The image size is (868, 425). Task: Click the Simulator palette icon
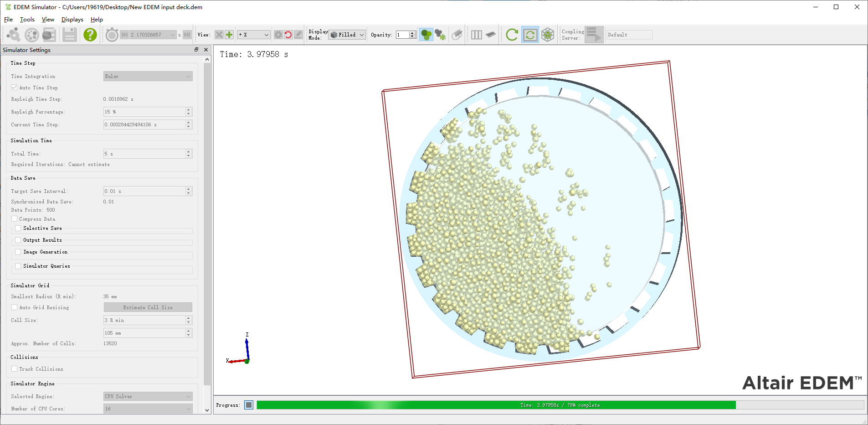coord(31,35)
